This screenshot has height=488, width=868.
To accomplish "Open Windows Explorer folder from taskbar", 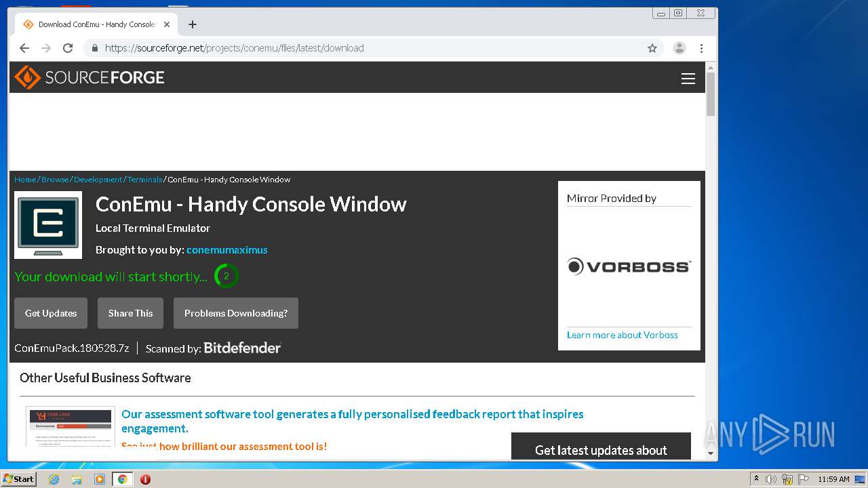I will pyautogui.click(x=77, y=479).
